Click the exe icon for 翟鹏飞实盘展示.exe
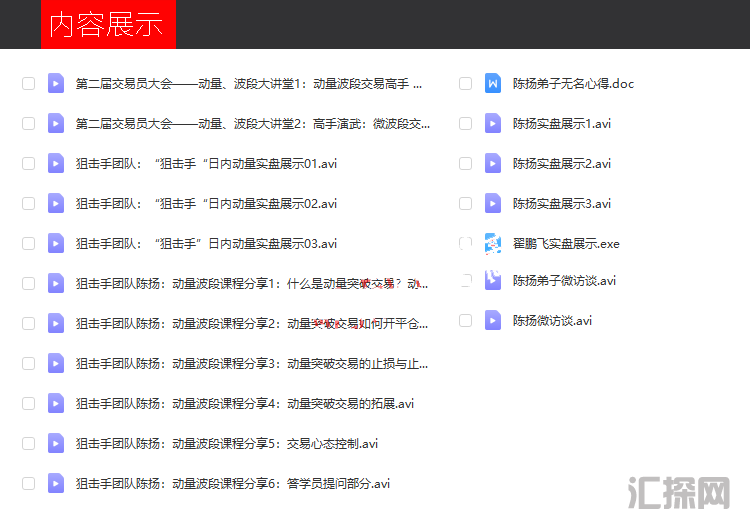750x517 pixels. click(x=492, y=243)
